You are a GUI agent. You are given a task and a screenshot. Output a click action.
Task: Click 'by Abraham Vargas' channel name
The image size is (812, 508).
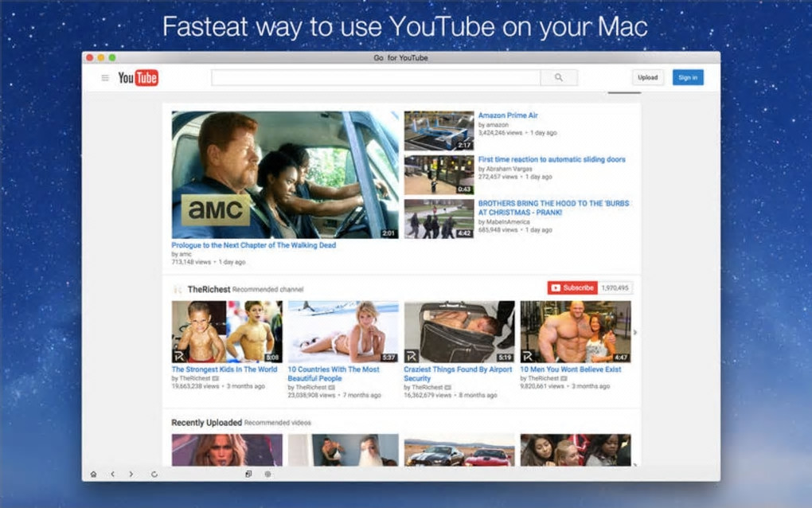point(505,169)
